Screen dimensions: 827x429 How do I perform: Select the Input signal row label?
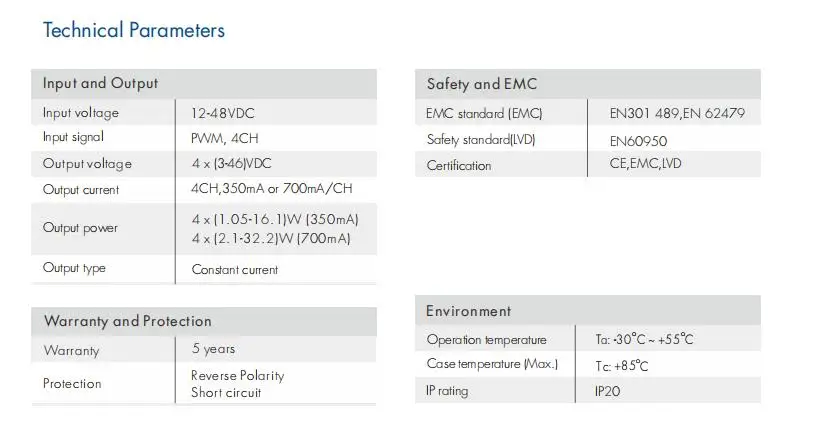pyautogui.click(x=73, y=137)
